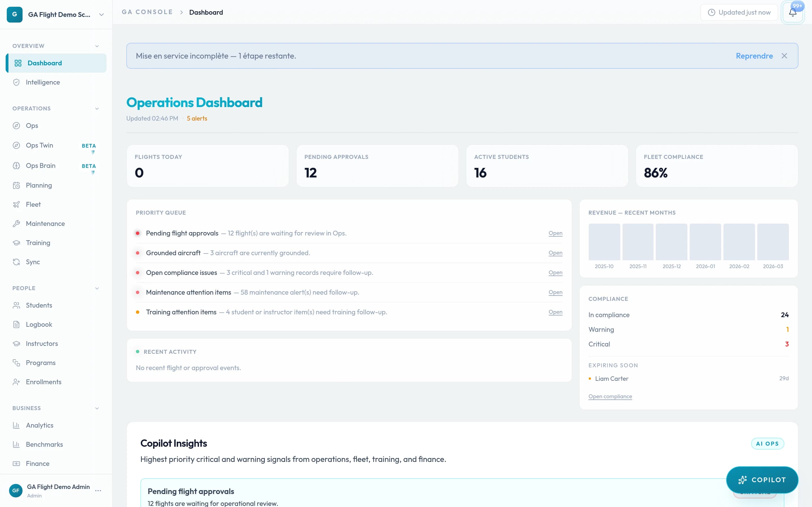812x507 pixels.
Task: Select Students in the sidebar menu
Action: coord(39,306)
